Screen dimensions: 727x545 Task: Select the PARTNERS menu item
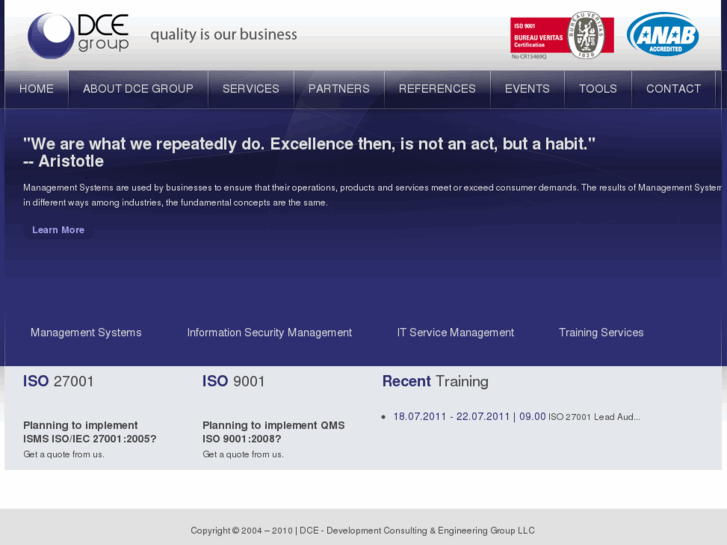click(339, 89)
